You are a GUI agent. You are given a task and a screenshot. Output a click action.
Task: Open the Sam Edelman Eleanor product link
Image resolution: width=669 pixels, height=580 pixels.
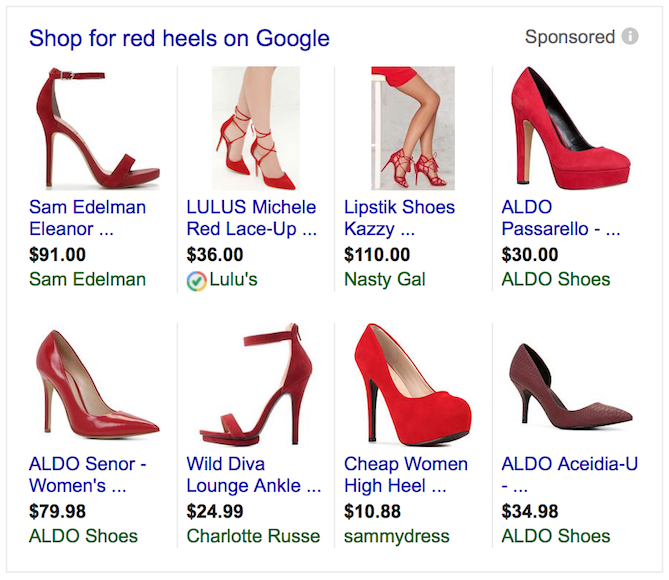pyautogui.click(x=87, y=218)
